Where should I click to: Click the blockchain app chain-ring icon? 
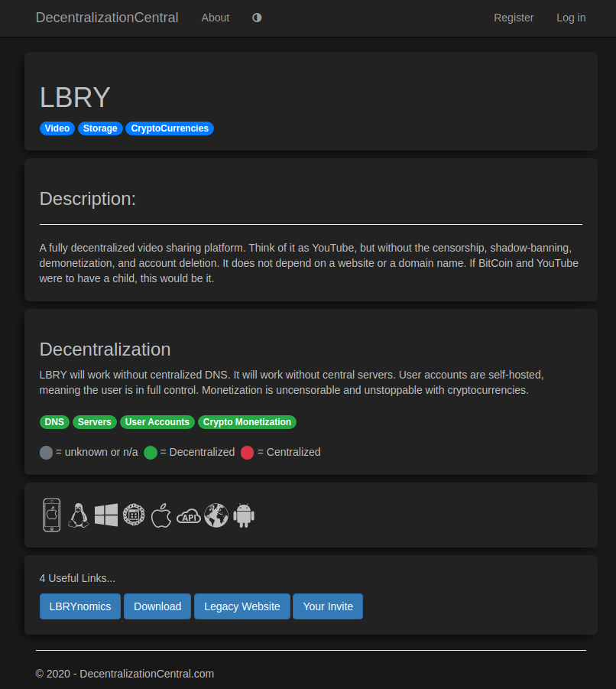[x=134, y=515]
